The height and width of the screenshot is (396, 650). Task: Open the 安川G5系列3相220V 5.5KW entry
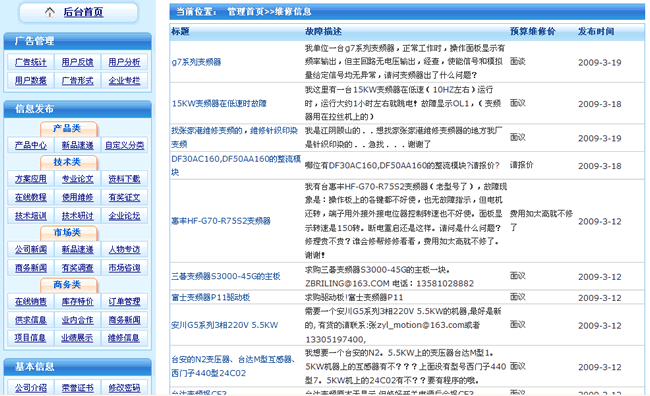tap(225, 325)
